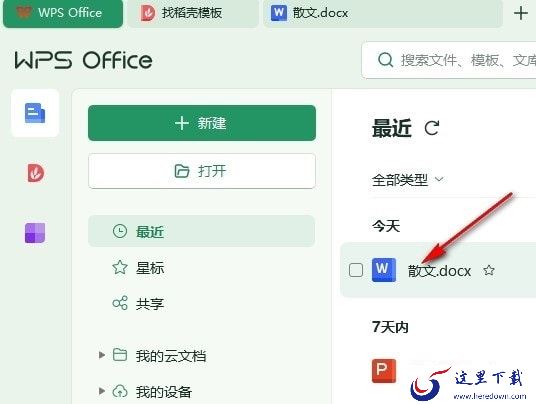Star the 散文.docx file
This screenshot has width=536, height=404.
489,270
